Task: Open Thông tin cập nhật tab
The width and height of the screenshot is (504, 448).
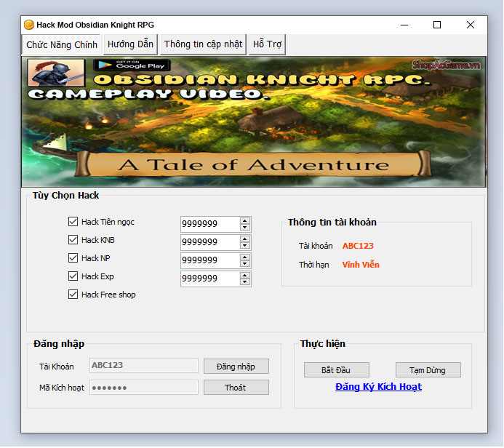Action: click(x=203, y=44)
